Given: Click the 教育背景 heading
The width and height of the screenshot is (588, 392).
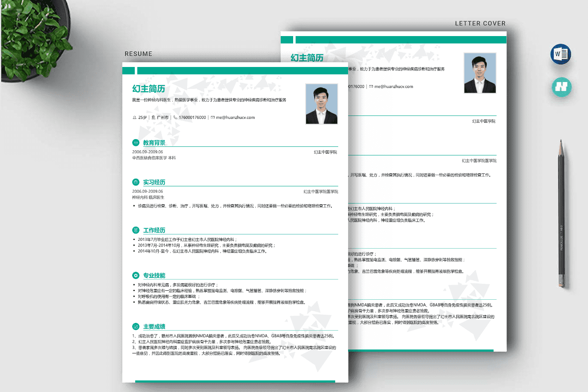Looking at the screenshot, I should tap(154, 143).
